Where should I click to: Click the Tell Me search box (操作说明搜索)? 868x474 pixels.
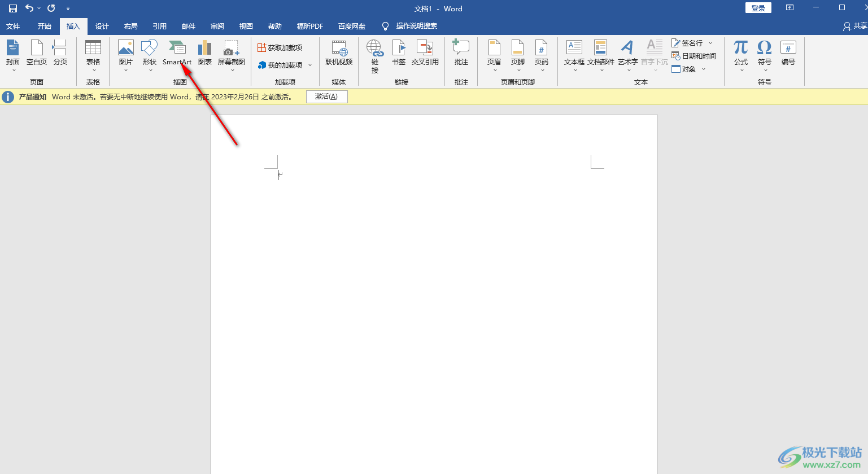point(416,26)
